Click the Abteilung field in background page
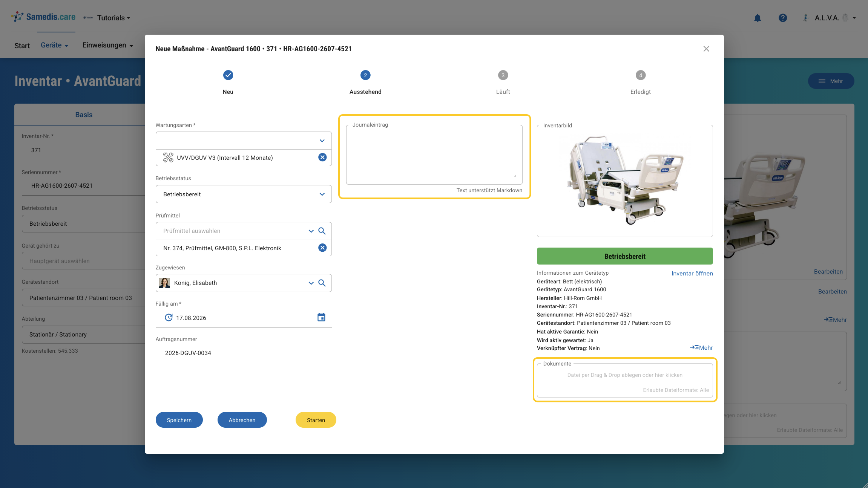Viewport: 868px width, 488px height. (x=83, y=335)
